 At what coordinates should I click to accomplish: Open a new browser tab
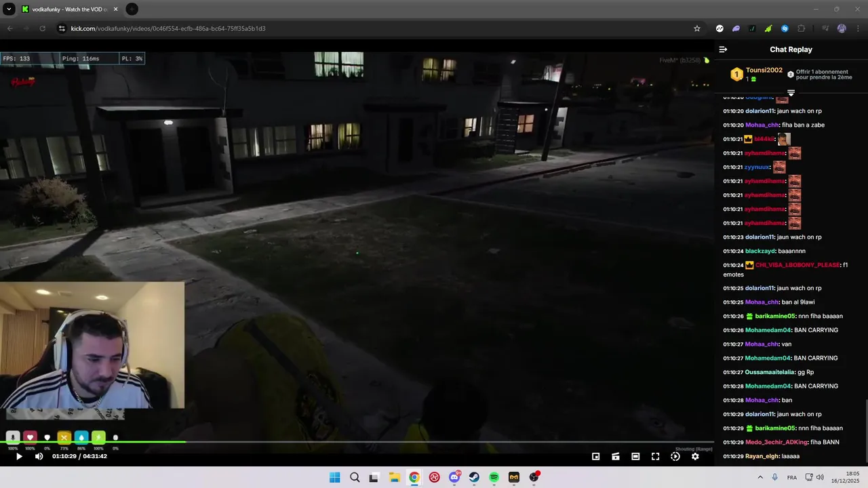coord(132,9)
